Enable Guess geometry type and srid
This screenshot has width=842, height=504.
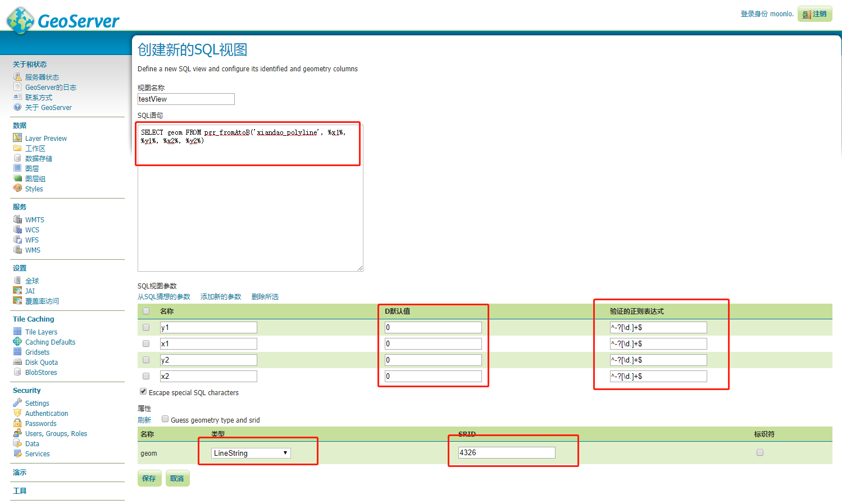(165, 419)
